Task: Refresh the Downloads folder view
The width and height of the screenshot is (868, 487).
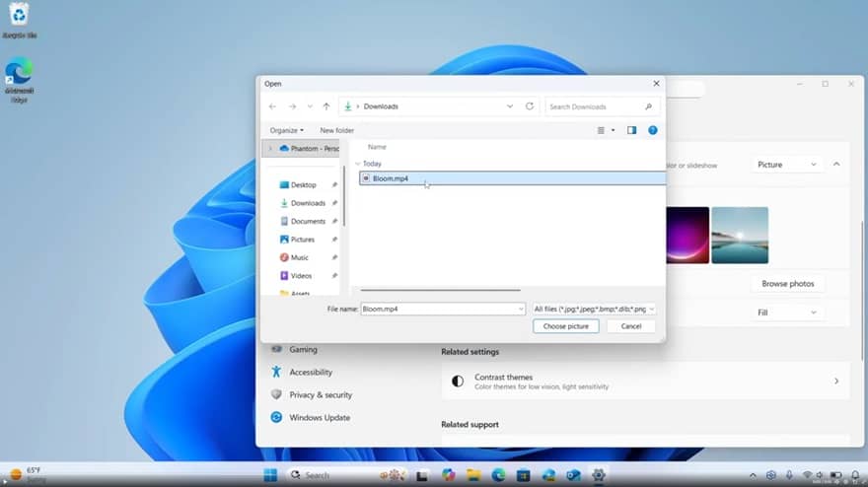Action: coord(530,106)
